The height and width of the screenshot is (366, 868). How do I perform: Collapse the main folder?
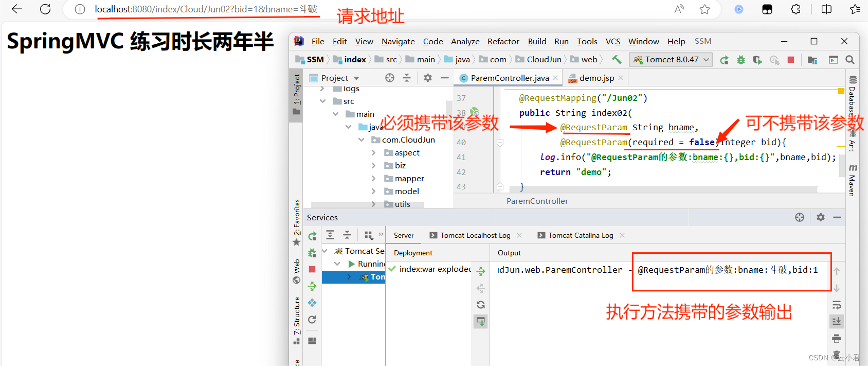tap(335, 114)
